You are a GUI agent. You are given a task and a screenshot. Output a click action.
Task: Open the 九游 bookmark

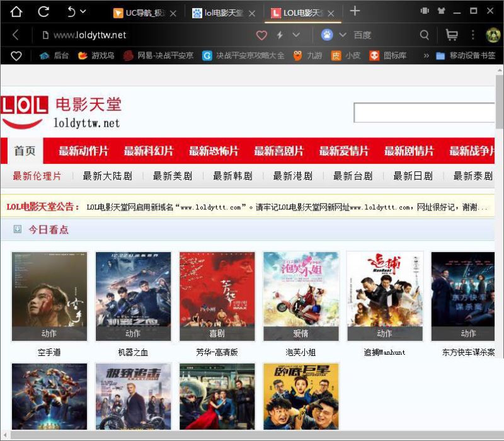[x=307, y=55]
